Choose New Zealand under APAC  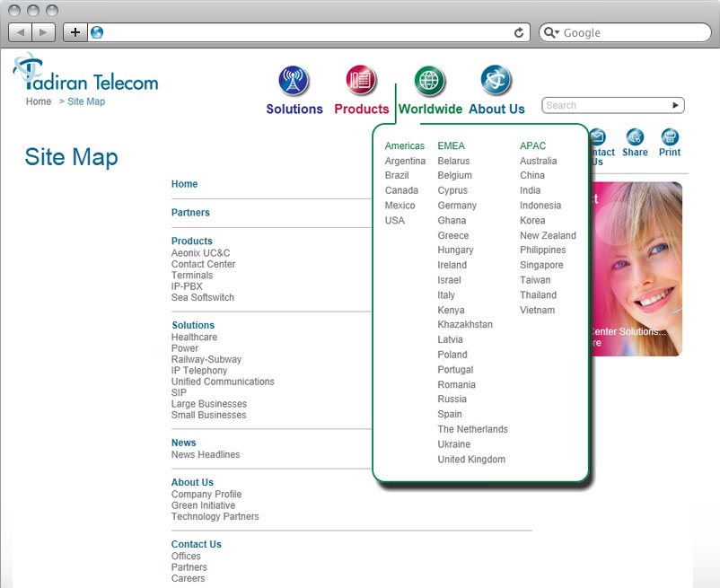(x=548, y=235)
